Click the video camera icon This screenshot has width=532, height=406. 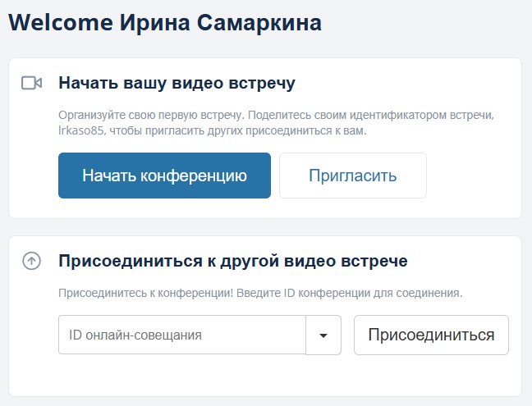(x=31, y=83)
